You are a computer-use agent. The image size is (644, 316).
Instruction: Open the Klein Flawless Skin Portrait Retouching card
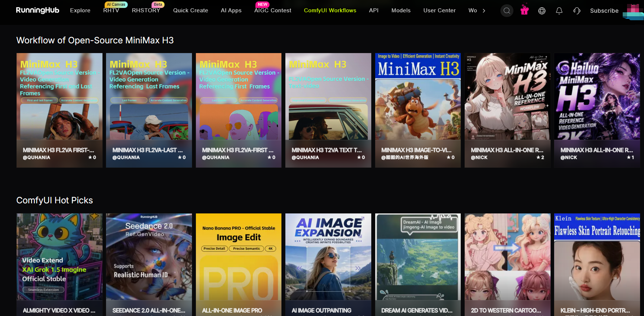597,265
